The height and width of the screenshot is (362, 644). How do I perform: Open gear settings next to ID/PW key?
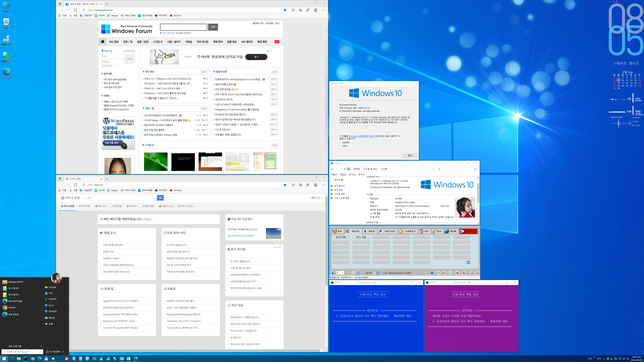click(378, 273)
